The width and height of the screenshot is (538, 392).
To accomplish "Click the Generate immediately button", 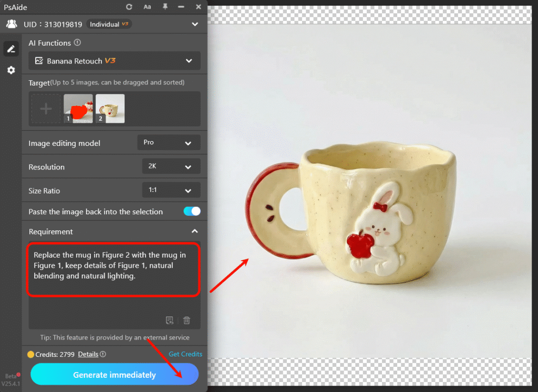I will click(115, 375).
